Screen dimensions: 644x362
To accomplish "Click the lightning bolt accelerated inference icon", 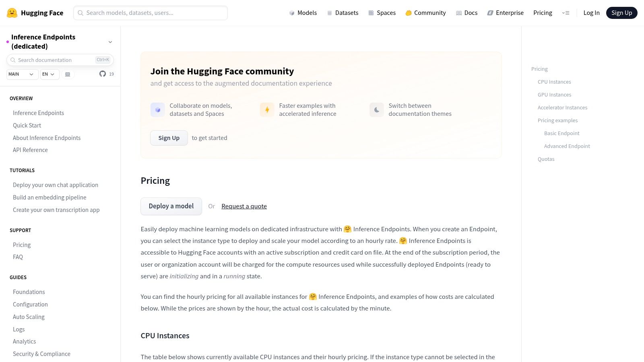I will tap(267, 110).
